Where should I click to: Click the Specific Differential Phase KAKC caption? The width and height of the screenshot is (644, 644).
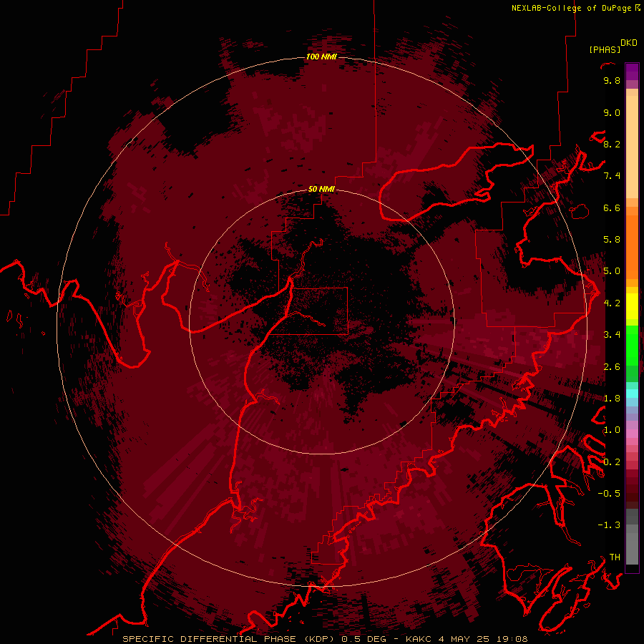(x=326, y=639)
